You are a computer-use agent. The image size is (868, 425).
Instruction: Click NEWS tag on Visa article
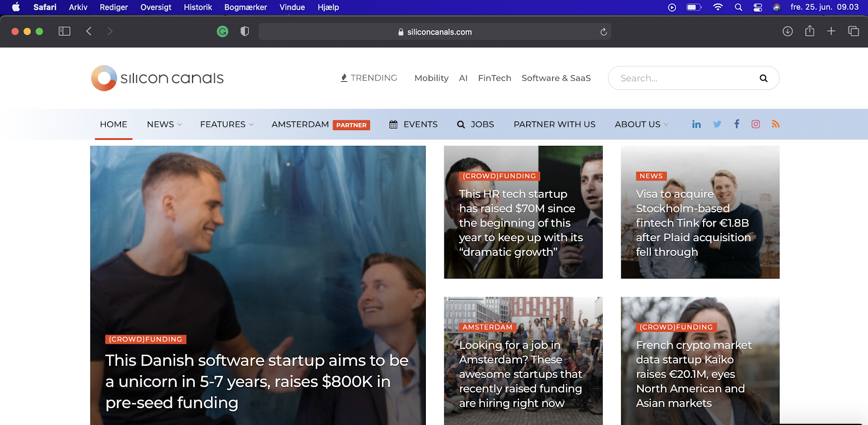651,176
